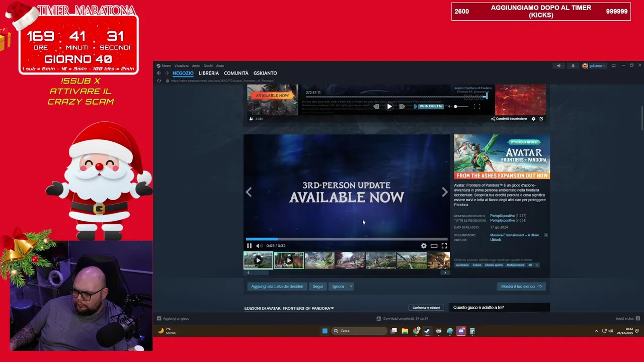Expand the Ignora dropdown arrow
644x362 pixels.
click(351, 287)
